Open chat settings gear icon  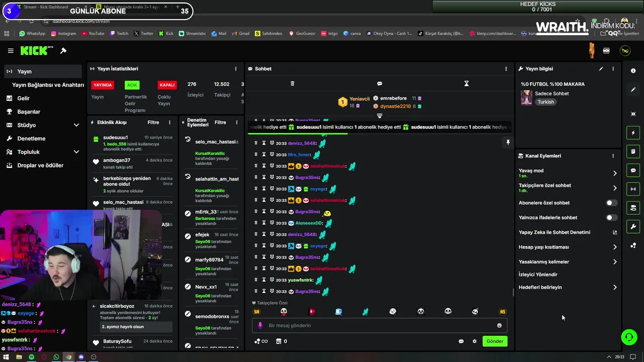(474, 341)
